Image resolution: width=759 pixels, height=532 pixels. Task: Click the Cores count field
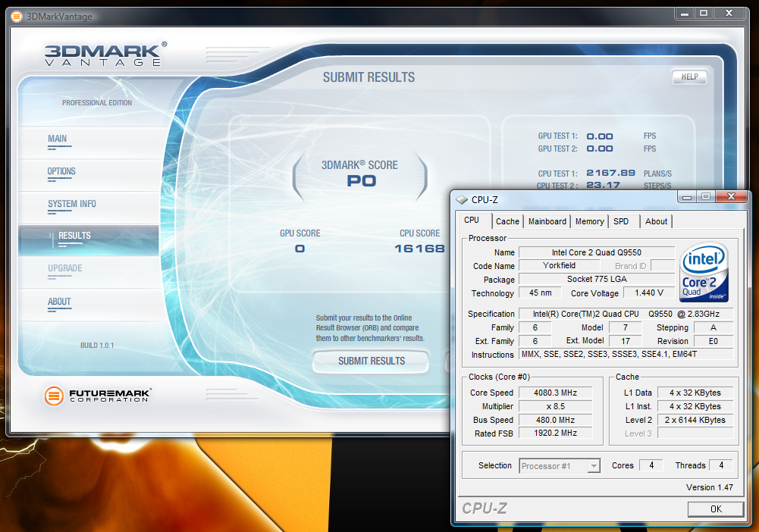pyautogui.click(x=651, y=465)
